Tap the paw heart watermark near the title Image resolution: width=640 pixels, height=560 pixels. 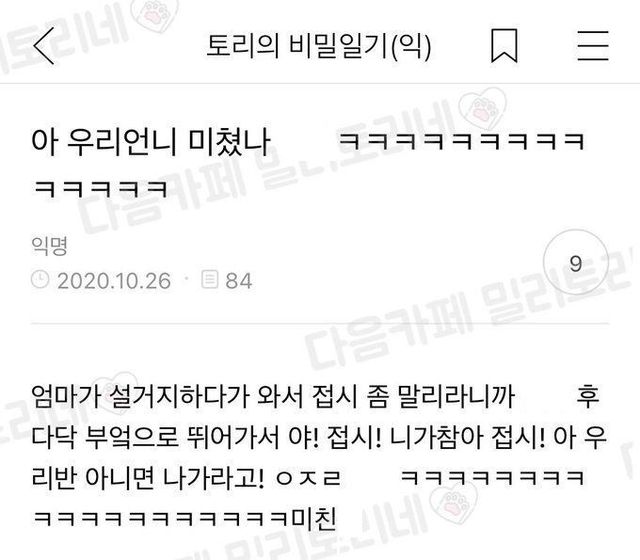(483, 108)
